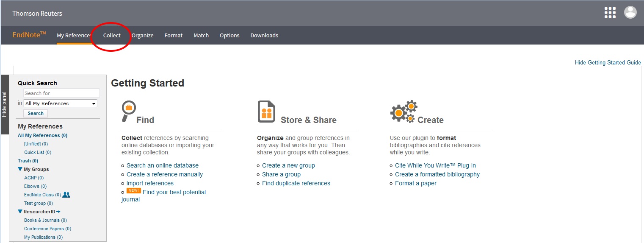This screenshot has width=644, height=243.
Task: Click the Quick Search heading
Action: click(37, 83)
